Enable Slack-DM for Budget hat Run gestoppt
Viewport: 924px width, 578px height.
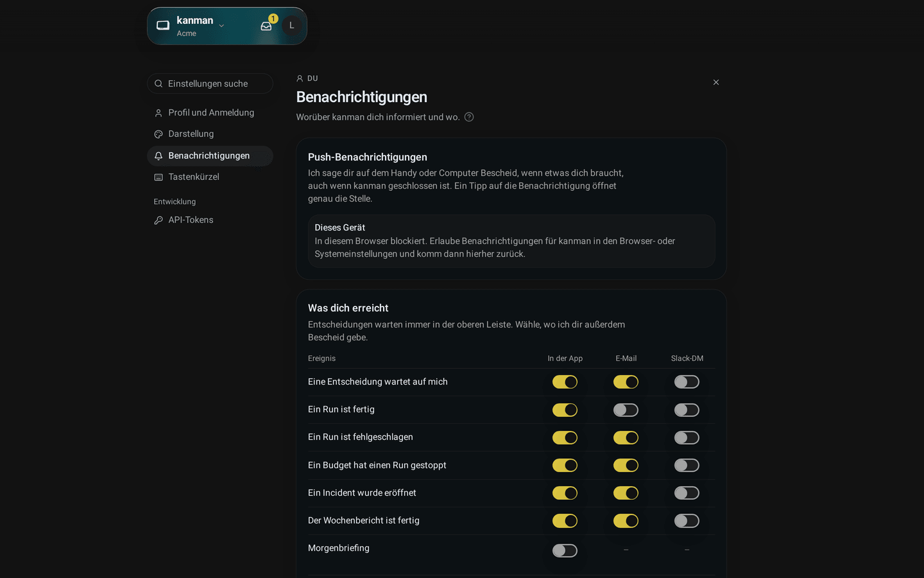pyautogui.click(x=687, y=465)
